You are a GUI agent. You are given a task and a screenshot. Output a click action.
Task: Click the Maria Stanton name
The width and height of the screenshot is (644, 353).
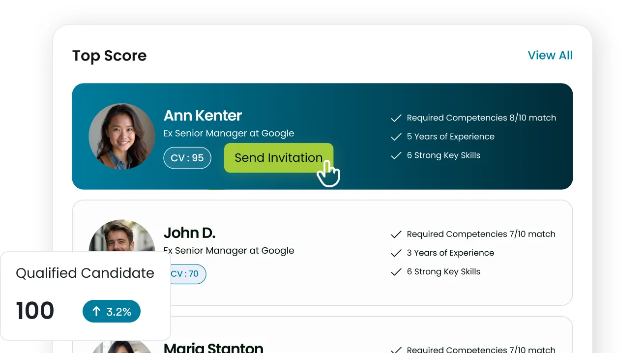213,348
